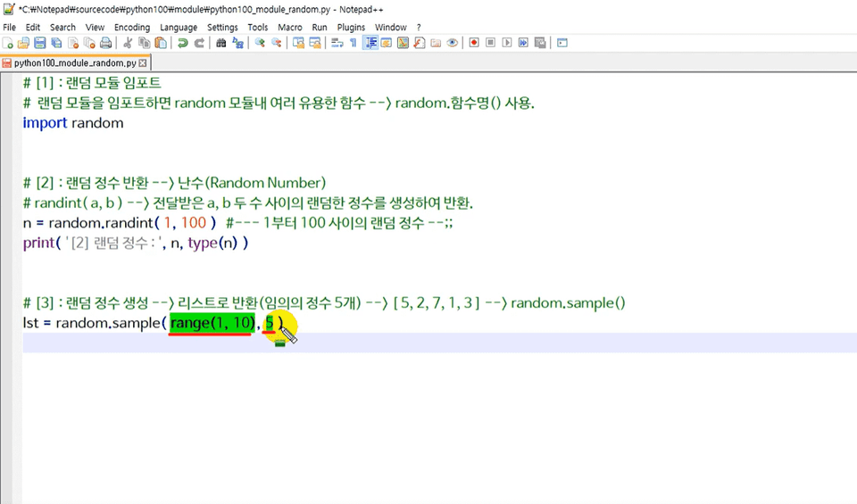Close the python100_module_random.py tab
The width and height of the screenshot is (857, 504).
click(143, 62)
